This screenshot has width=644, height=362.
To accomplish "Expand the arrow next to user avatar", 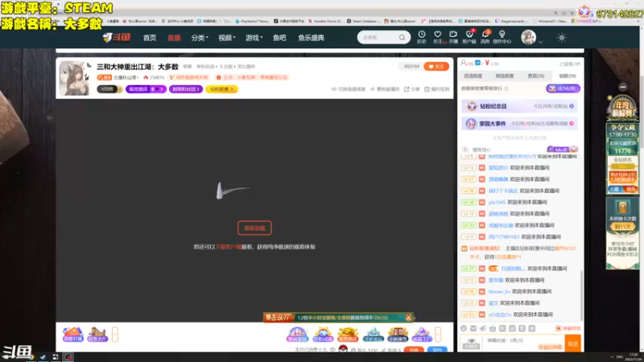I will click(540, 42).
